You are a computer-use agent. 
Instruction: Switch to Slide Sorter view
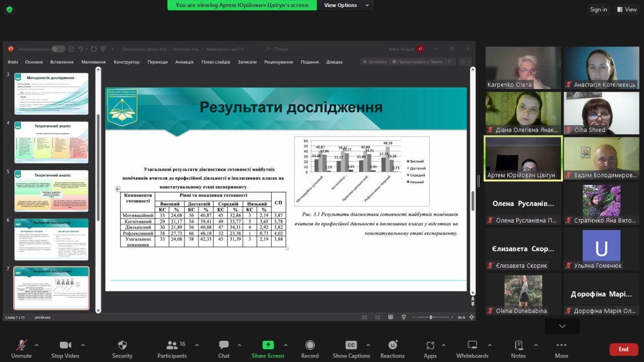[379, 317]
